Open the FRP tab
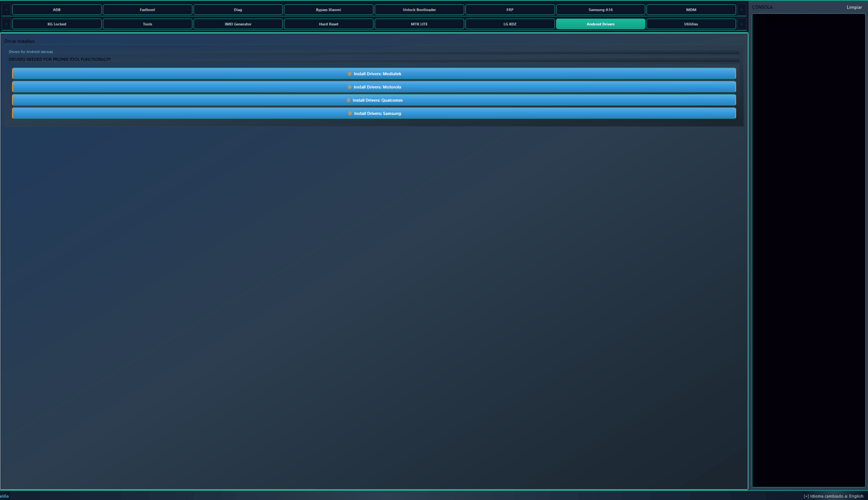Screen dimensions: 868x500 509,10
